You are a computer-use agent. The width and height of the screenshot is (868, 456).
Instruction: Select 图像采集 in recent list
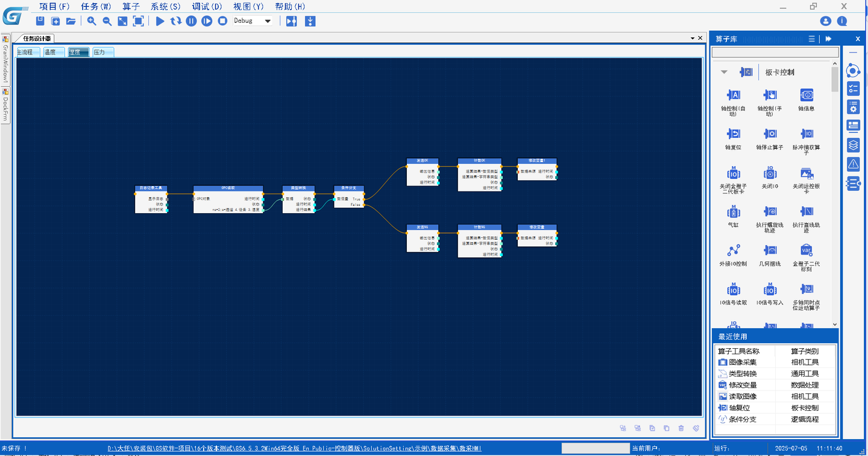point(743,363)
